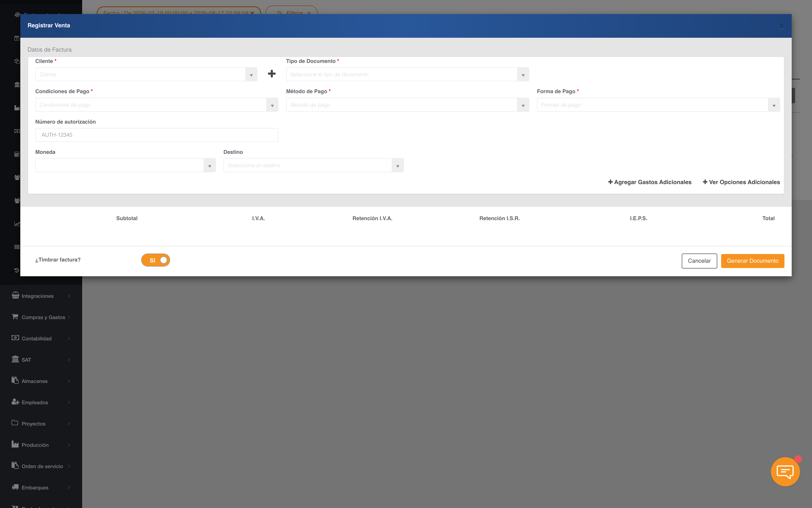812x508 pixels.
Task: Click the Producción factory icon
Action: click(15, 444)
